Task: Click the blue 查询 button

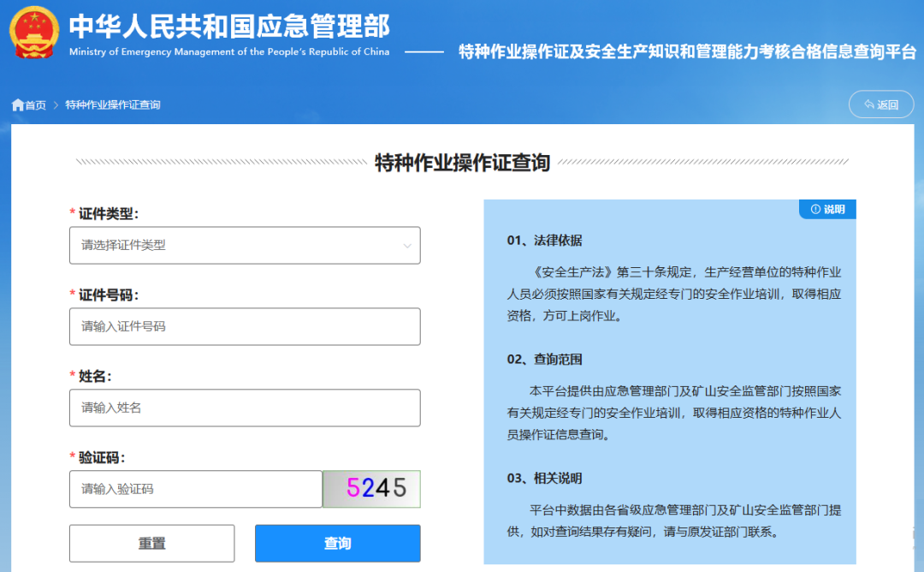Action: pyautogui.click(x=338, y=543)
